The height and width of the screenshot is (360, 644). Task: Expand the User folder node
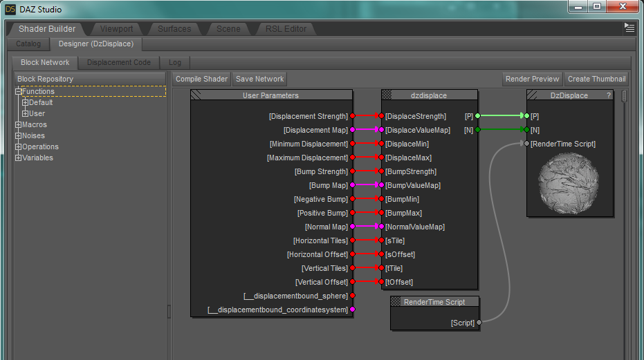pos(25,114)
